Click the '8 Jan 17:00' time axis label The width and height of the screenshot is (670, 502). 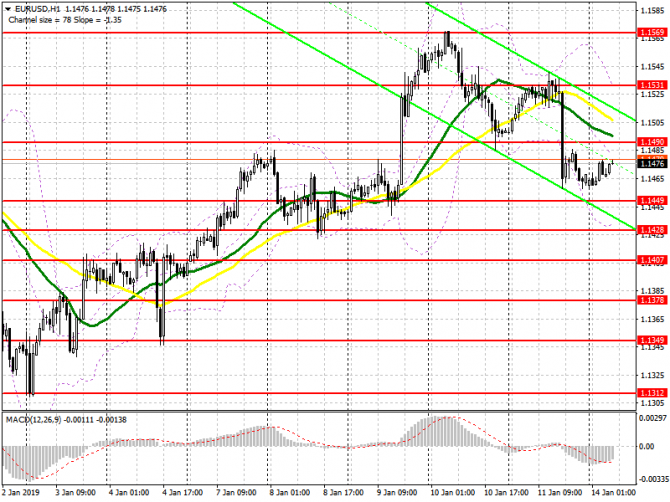344,492
